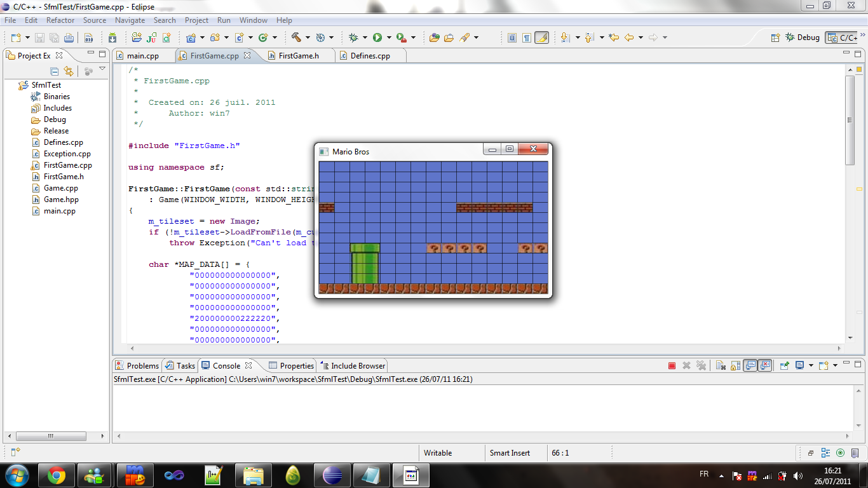
Task: Click the Binary 010 toolbar icon
Action: click(x=88, y=38)
